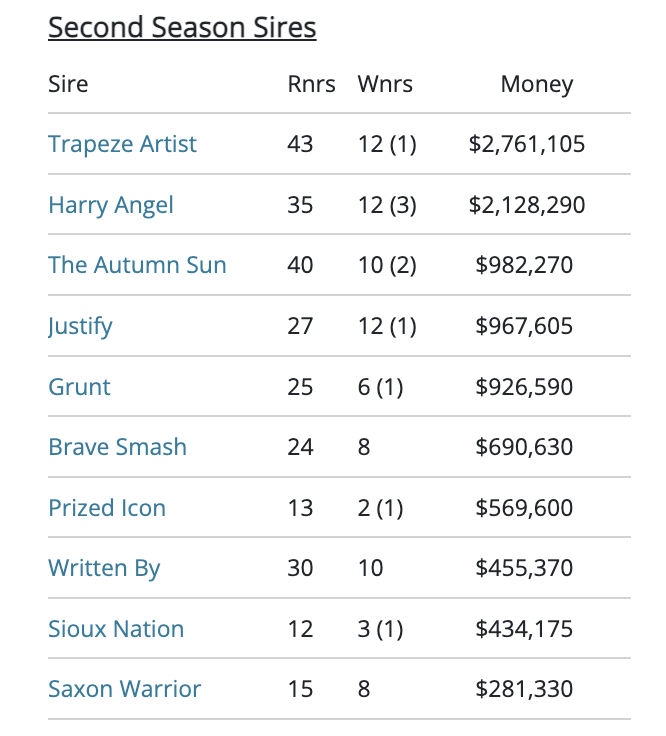The width and height of the screenshot is (666, 736).
Task: Click the Rnrs column header
Action: click(x=311, y=84)
